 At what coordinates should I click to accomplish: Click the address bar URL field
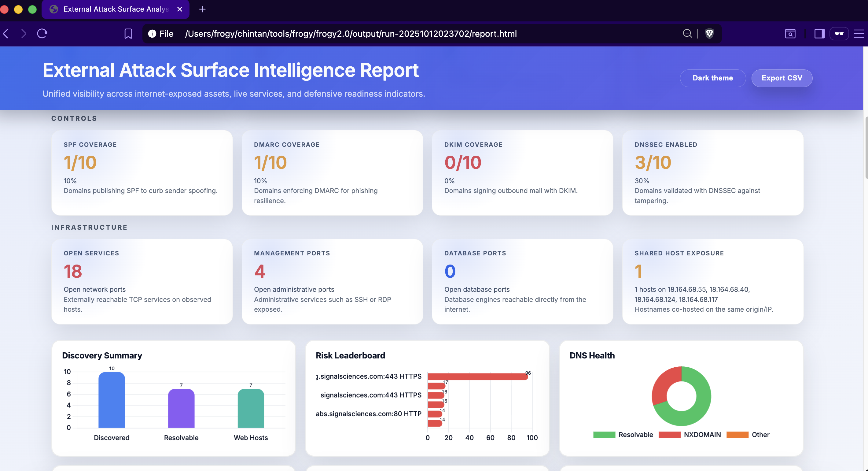click(x=351, y=34)
